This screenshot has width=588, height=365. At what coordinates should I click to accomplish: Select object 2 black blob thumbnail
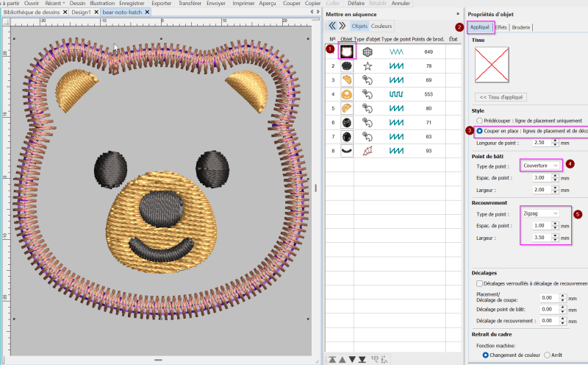point(347,66)
